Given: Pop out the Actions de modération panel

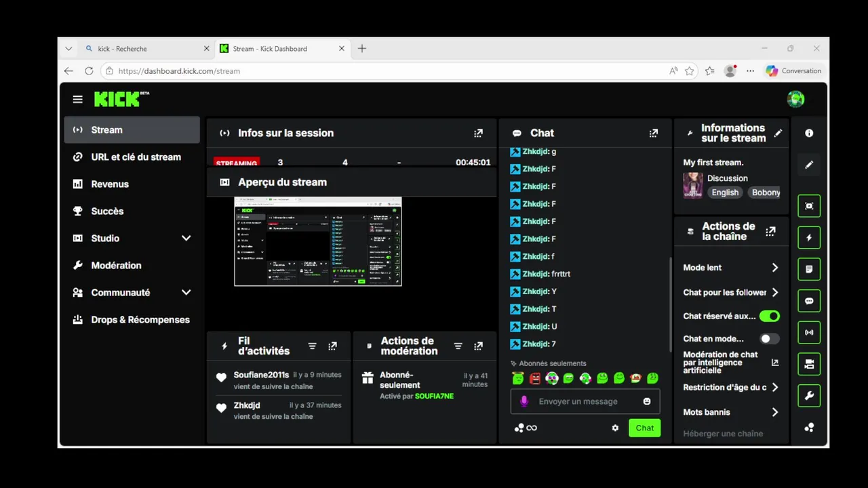Looking at the screenshot, I should (478, 346).
